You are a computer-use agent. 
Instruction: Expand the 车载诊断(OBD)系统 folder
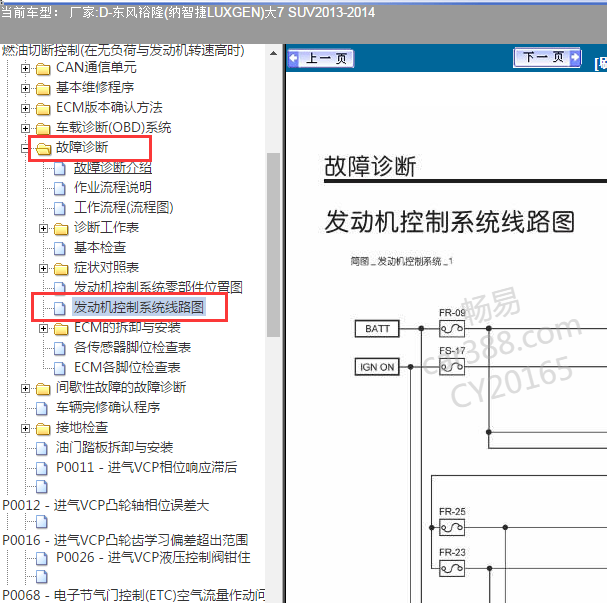(x=25, y=128)
